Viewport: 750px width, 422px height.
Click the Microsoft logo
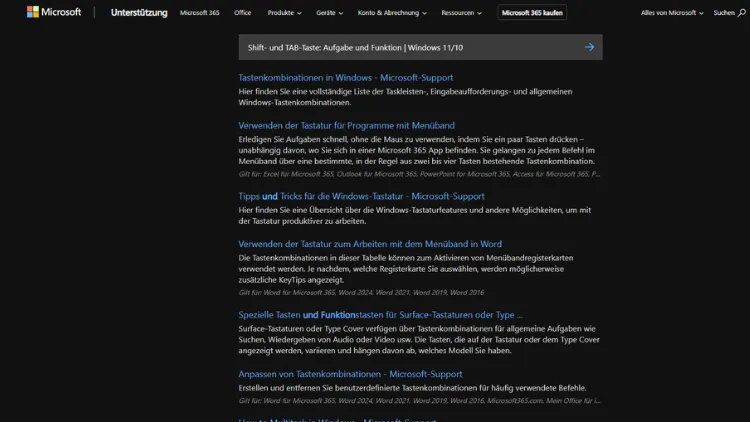pos(54,12)
